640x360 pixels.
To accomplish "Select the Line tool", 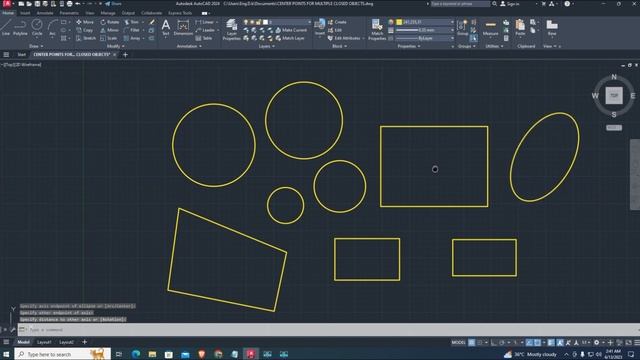I will (6, 27).
